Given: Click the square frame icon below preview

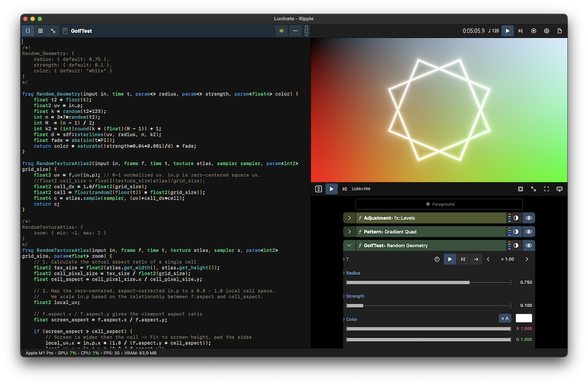Looking at the screenshot, I should tap(520, 189).
